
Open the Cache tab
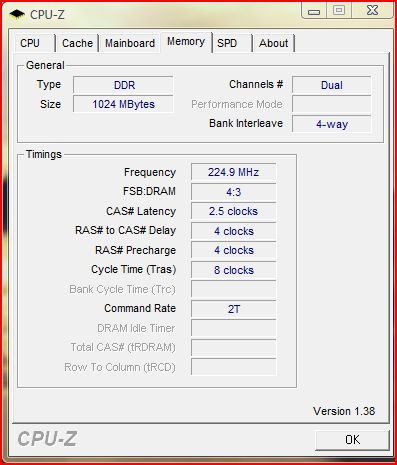click(77, 43)
